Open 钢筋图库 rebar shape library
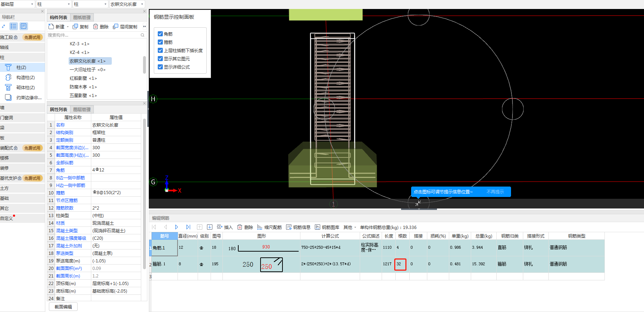This screenshot has width=644, height=312. pyautogui.click(x=327, y=227)
